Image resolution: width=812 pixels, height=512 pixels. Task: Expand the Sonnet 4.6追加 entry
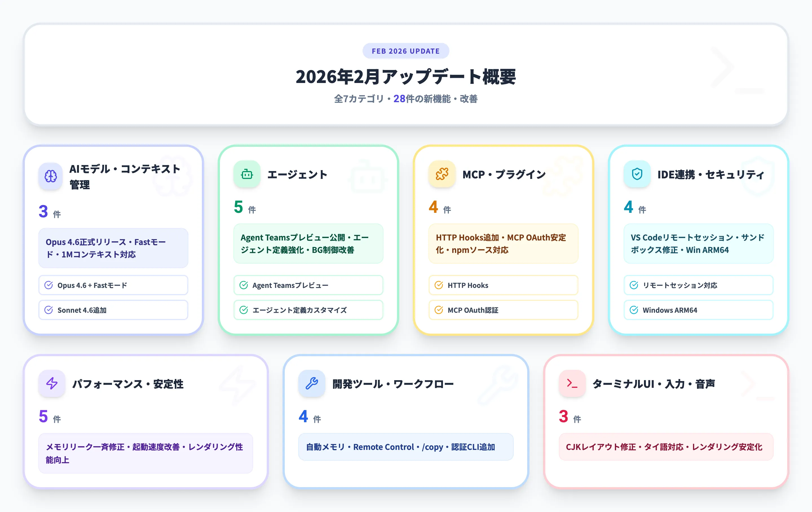point(113,310)
